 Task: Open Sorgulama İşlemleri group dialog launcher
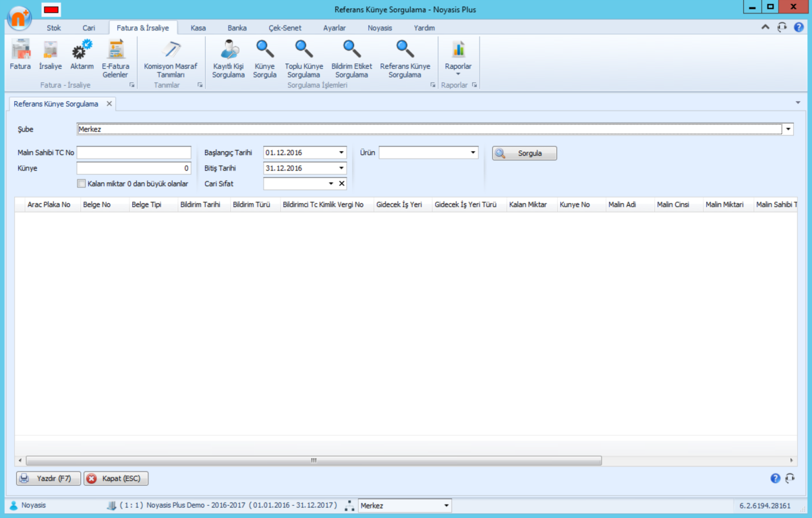point(432,86)
